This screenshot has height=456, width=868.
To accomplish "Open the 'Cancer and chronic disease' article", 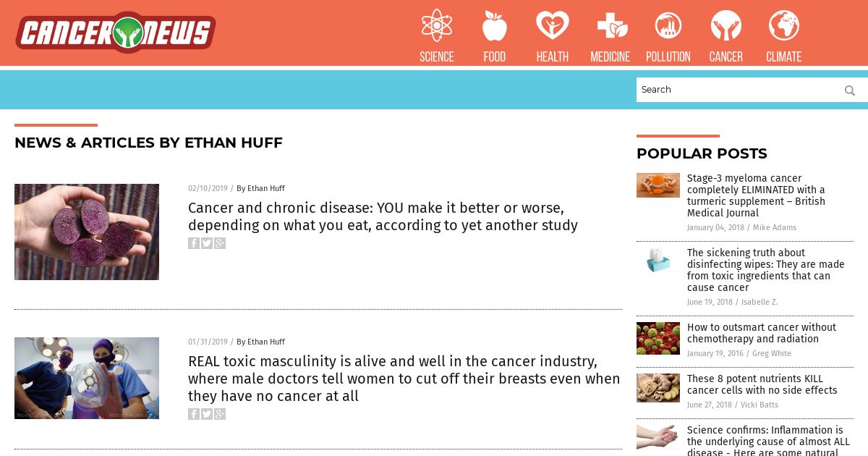I will [383, 216].
